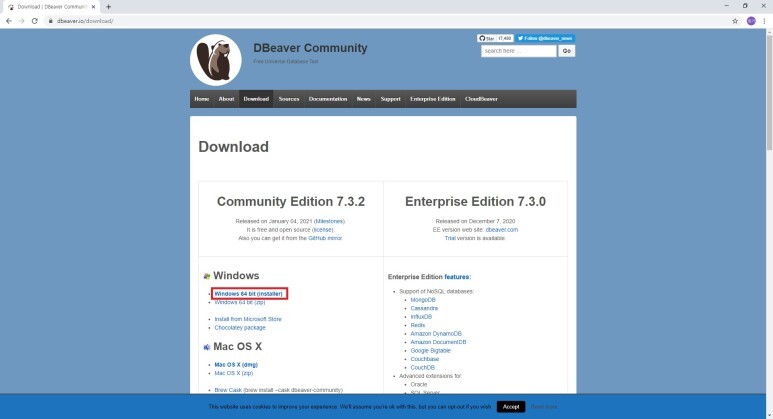The image size is (773, 419).
Task: Click the GitHub Star button
Action: pos(487,38)
